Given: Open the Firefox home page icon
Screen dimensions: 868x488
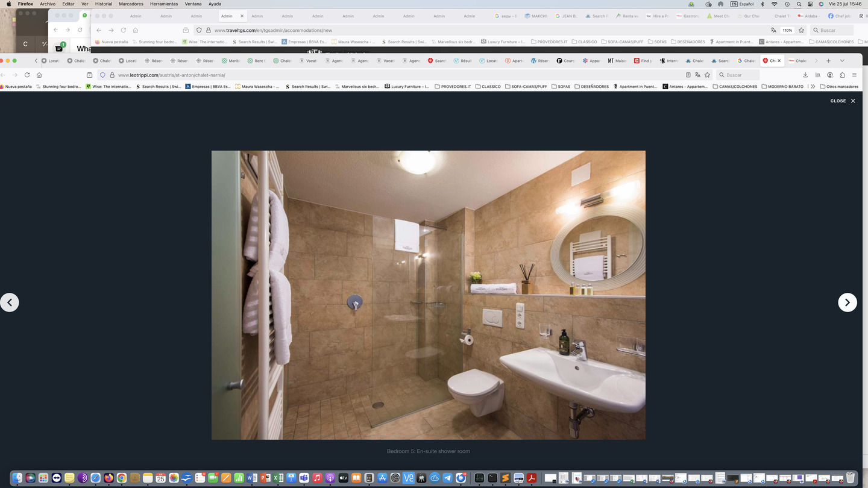Looking at the screenshot, I should (39, 75).
